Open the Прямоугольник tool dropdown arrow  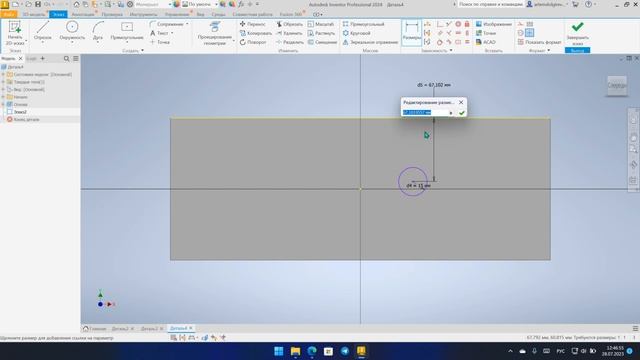(127, 42)
